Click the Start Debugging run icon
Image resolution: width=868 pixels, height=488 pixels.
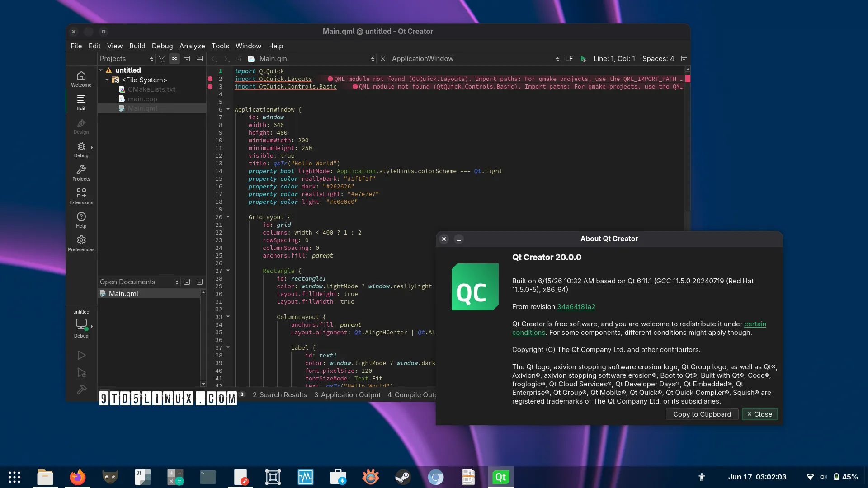point(81,372)
